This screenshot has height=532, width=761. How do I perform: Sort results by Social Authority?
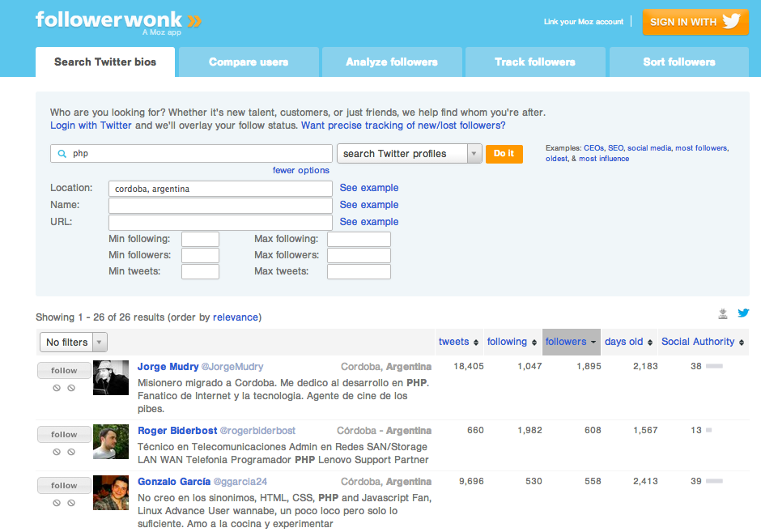click(703, 342)
